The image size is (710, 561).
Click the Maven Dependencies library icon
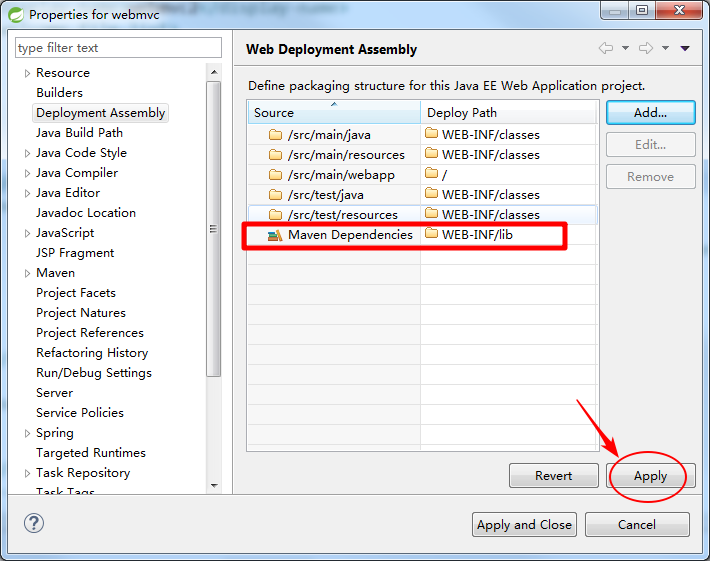click(x=275, y=235)
